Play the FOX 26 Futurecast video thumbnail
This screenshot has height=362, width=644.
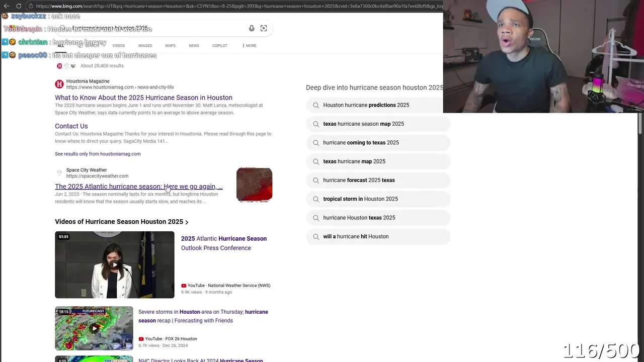[x=94, y=328]
